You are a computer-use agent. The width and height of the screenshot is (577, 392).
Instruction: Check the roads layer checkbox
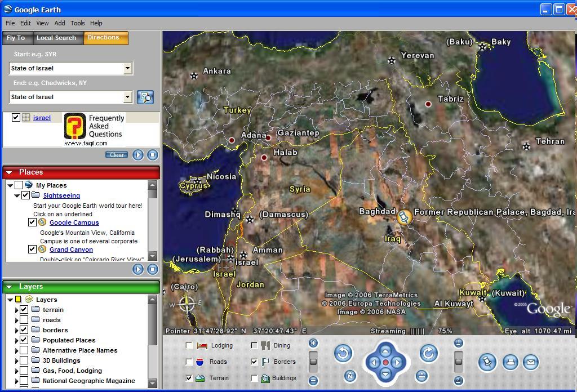click(24, 320)
